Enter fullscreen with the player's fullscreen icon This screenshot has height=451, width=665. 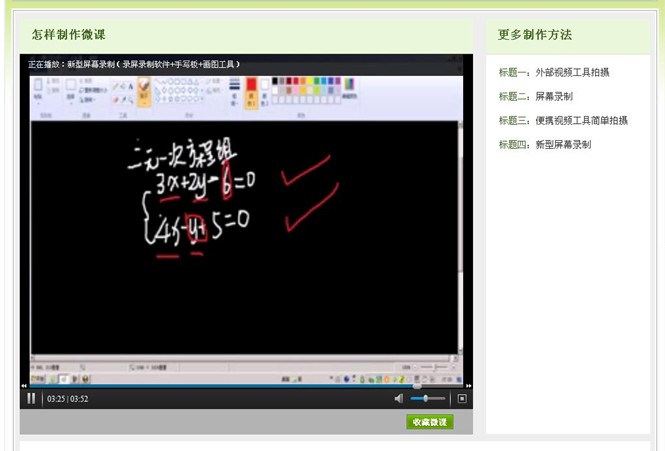(462, 398)
